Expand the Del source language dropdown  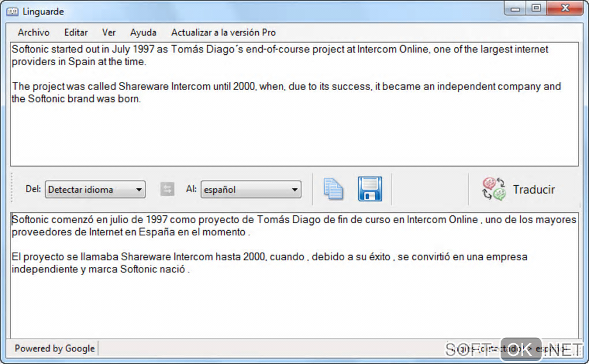tap(95, 190)
